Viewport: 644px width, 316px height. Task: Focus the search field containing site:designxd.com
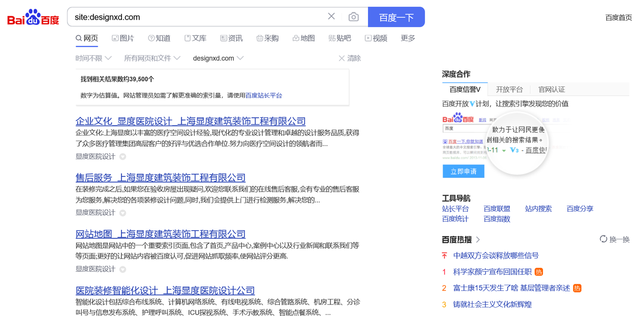197,17
